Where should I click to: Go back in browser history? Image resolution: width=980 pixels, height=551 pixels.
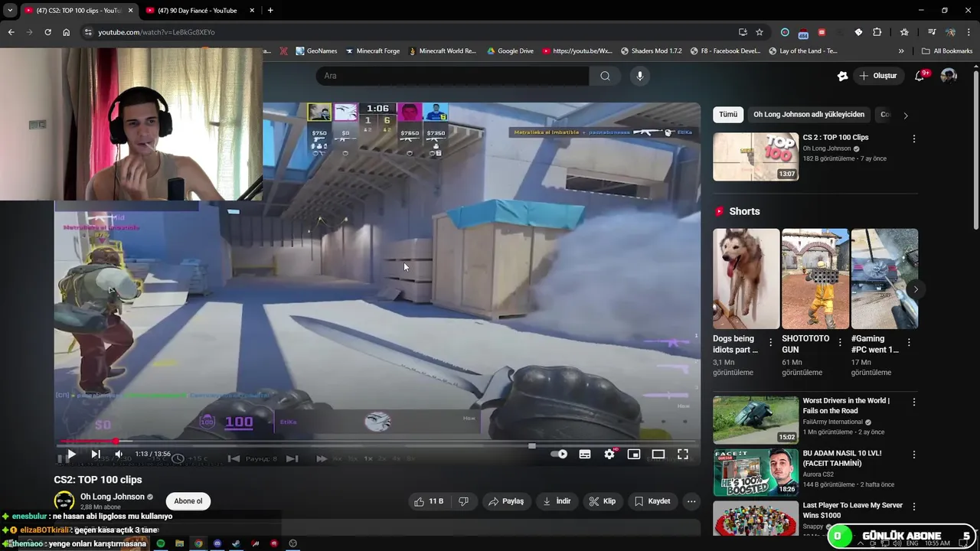point(11,32)
